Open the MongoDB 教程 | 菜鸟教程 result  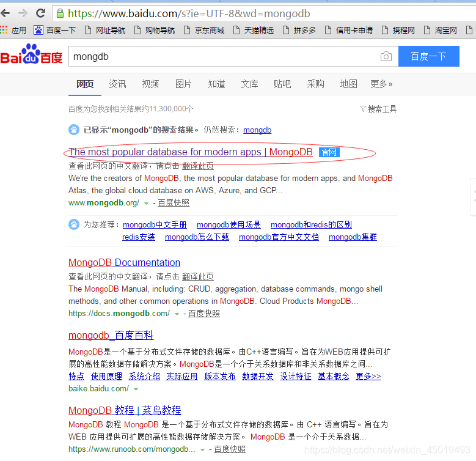click(x=125, y=410)
